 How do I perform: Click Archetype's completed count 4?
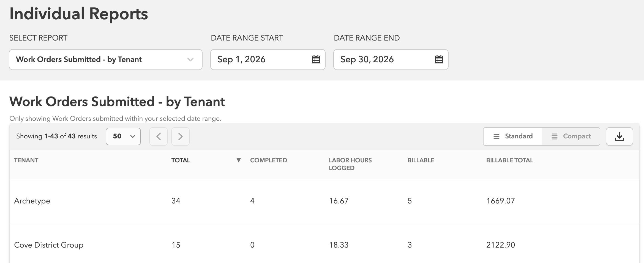click(x=252, y=201)
